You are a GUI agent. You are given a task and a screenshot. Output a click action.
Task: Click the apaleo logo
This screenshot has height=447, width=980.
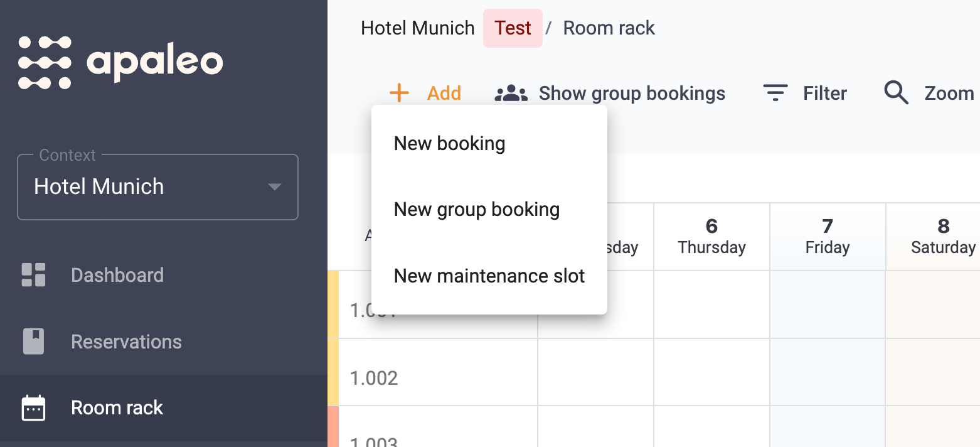point(120,62)
